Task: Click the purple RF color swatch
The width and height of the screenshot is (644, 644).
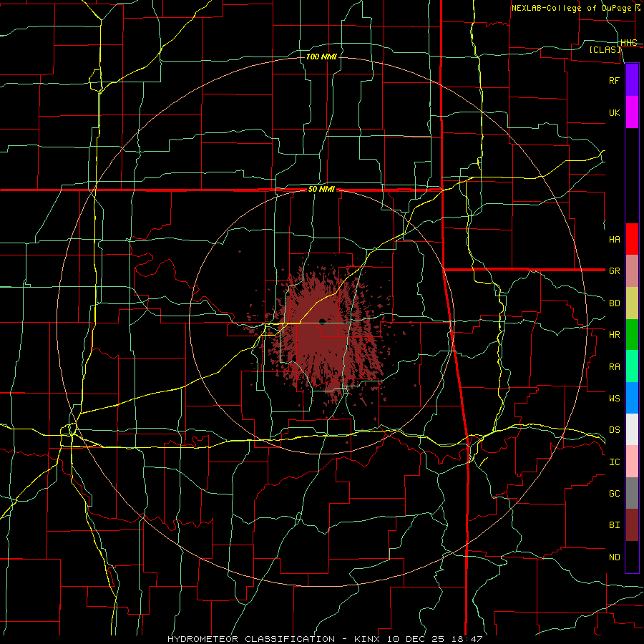Action: pyautogui.click(x=632, y=80)
